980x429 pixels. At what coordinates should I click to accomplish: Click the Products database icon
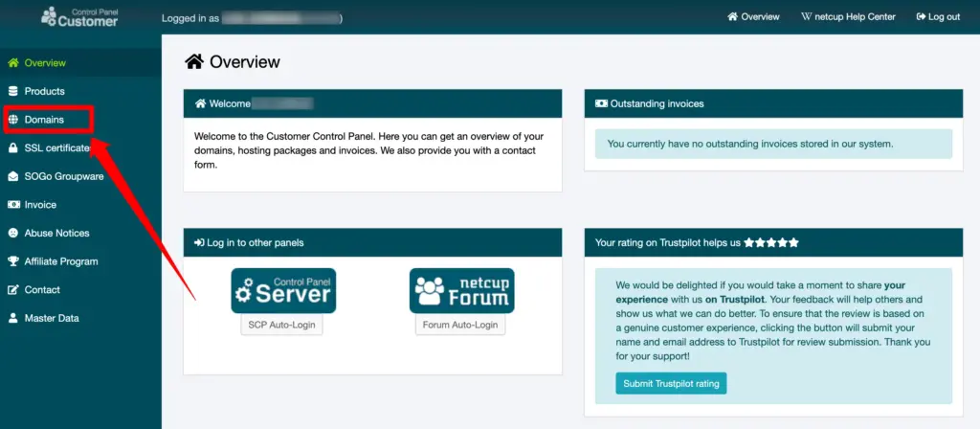pos(13,91)
